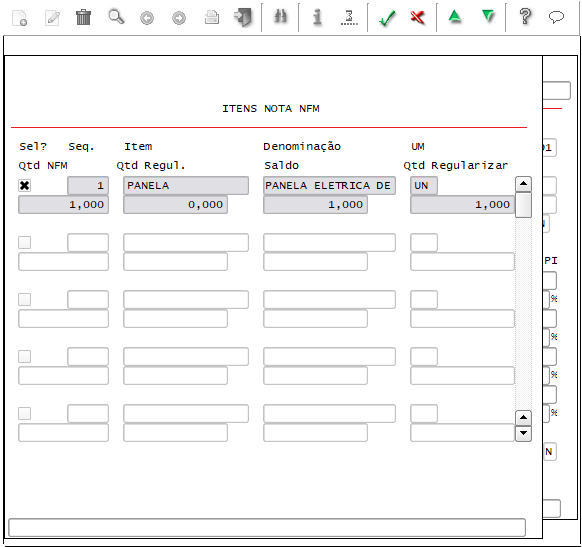Click the trash can delete icon
Viewport: 582px width, 547px height.
click(83, 17)
